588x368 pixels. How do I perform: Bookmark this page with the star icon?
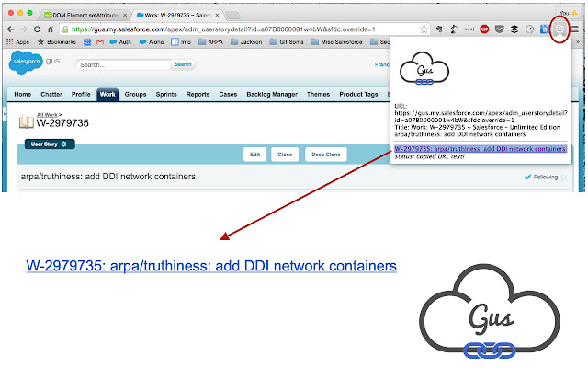click(x=424, y=29)
